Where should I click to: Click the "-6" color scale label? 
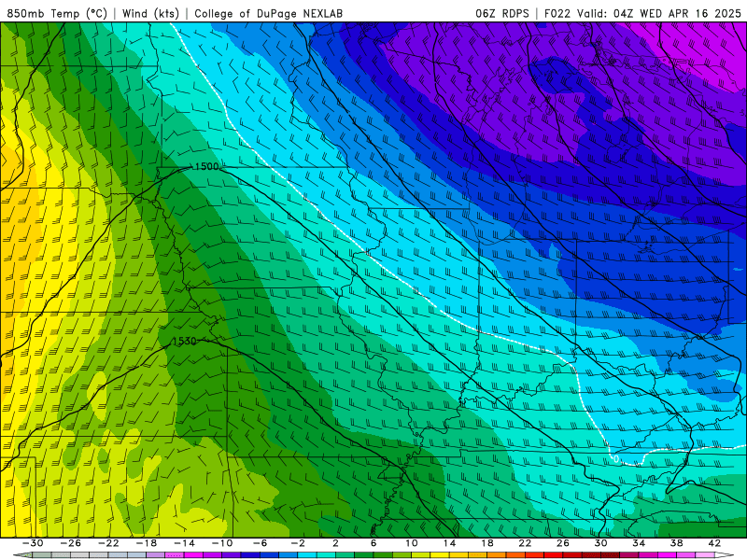pos(261,543)
